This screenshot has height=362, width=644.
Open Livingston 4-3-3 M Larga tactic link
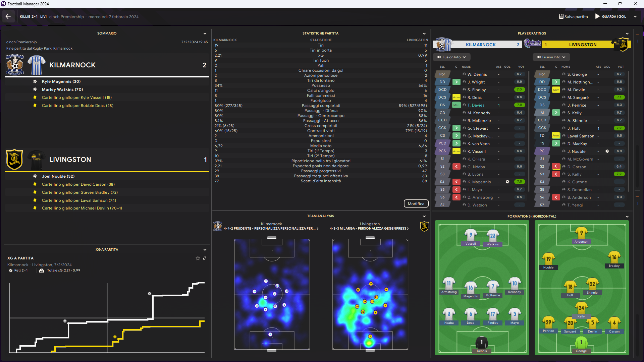click(x=369, y=229)
